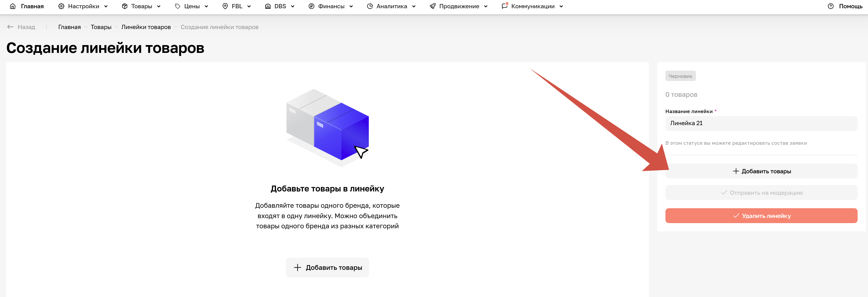Select the gear icon beside Настройки
This screenshot has height=297, width=868.
(x=61, y=6)
